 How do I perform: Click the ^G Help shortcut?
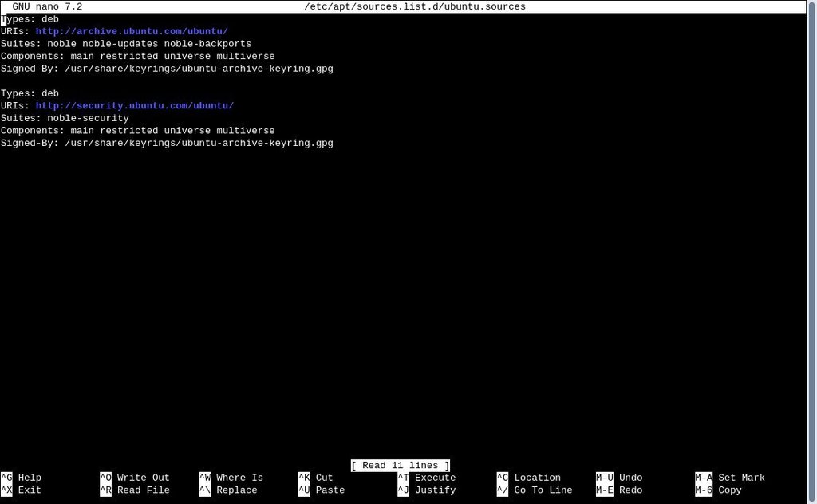pyautogui.click(x=22, y=478)
